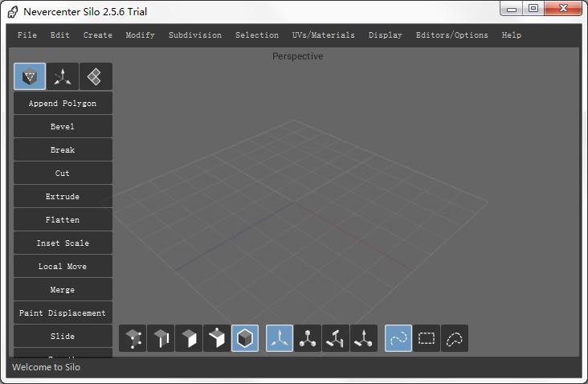This screenshot has width=588, height=384.
Task: Switch to object selection mode
Action: (245, 338)
